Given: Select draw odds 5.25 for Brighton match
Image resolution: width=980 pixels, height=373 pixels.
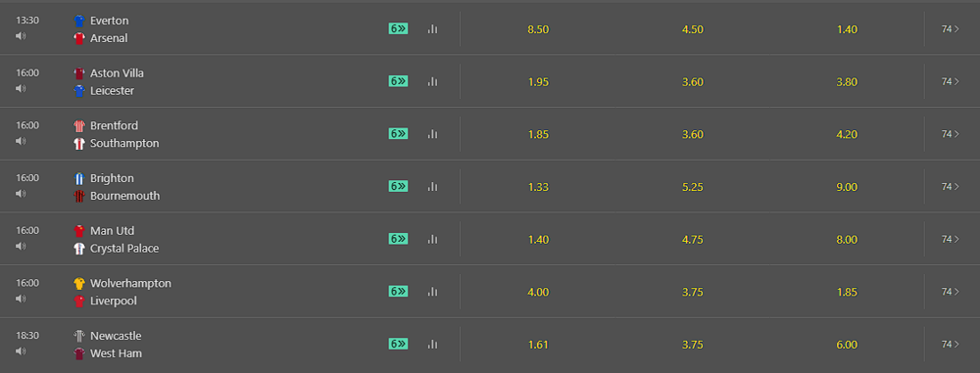Looking at the screenshot, I should click(x=693, y=187).
